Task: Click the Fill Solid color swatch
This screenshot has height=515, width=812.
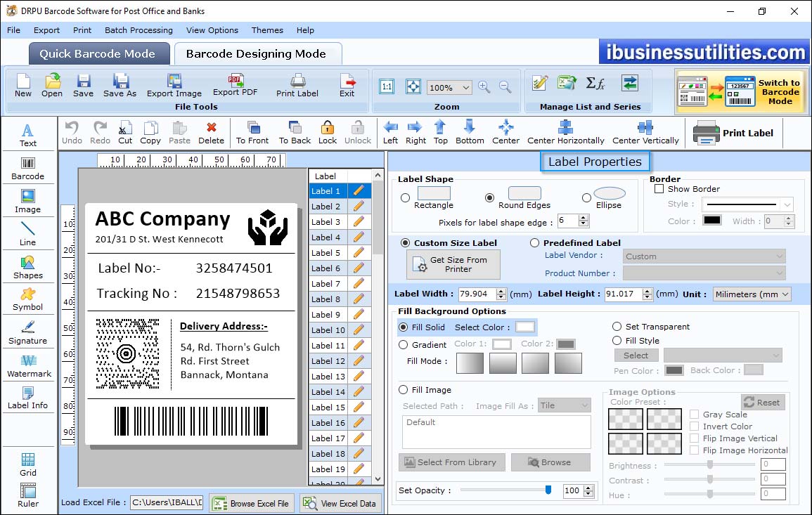Action: point(524,327)
